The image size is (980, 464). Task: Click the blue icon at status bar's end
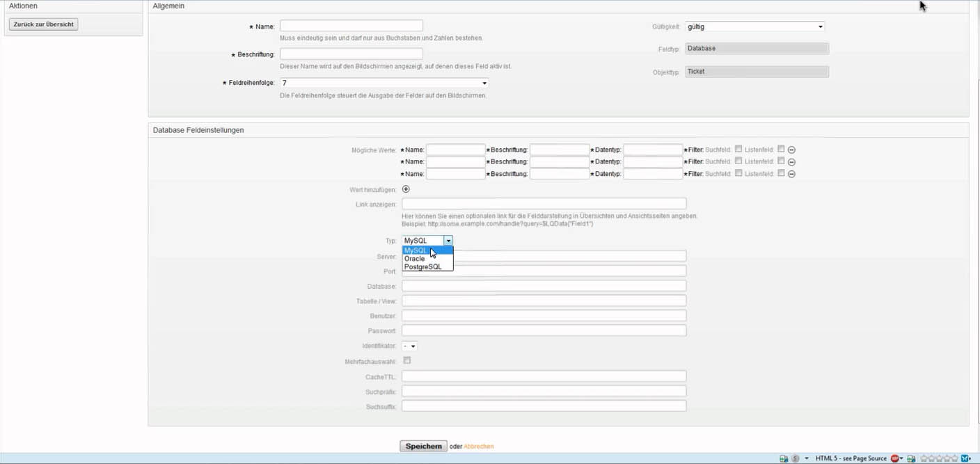pos(966,458)
